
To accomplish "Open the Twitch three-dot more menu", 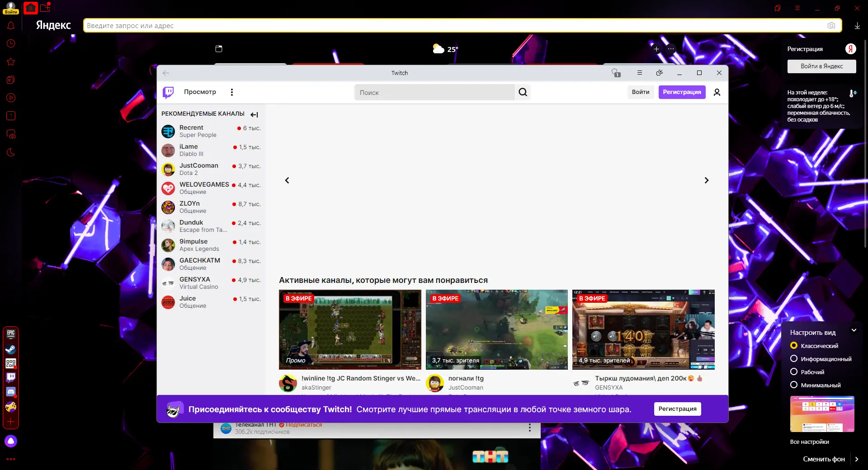I will [x=232, y=92].
